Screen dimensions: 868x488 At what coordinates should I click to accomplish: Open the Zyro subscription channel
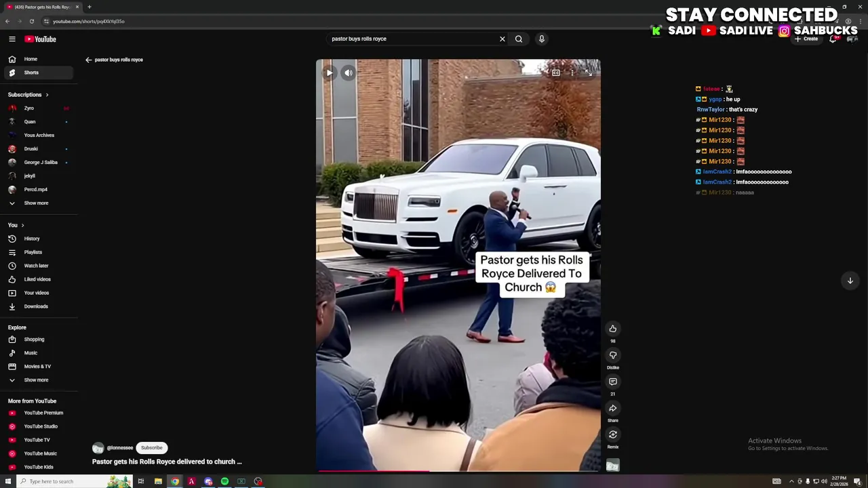tap(39, 108)
